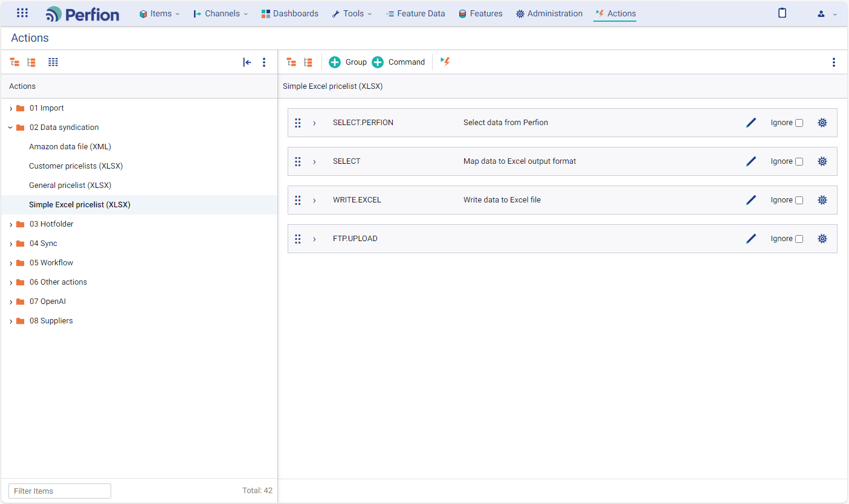Tick Ignore for FTP.UPLOAD
Screen dimensions: 849x504
(799, 239)
